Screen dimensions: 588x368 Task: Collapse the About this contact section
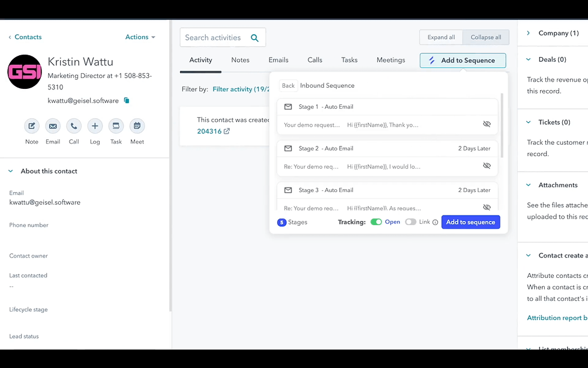[11, 171]
